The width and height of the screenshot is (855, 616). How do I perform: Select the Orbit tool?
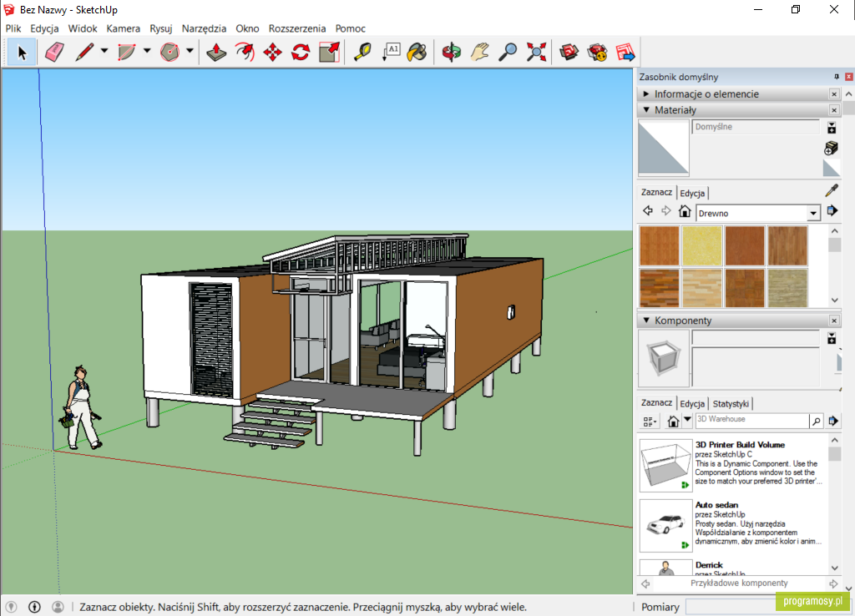(452, 53)
